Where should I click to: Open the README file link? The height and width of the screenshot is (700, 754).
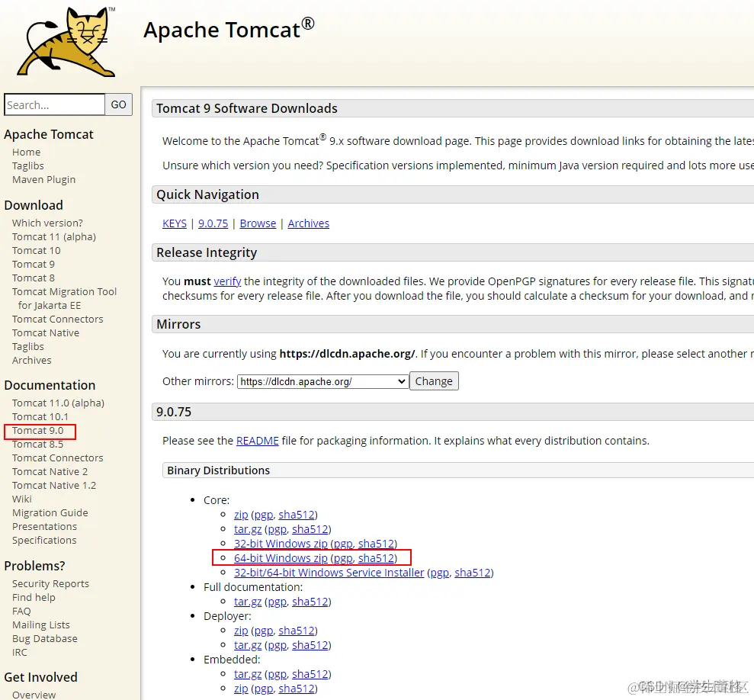pos(257,441)
